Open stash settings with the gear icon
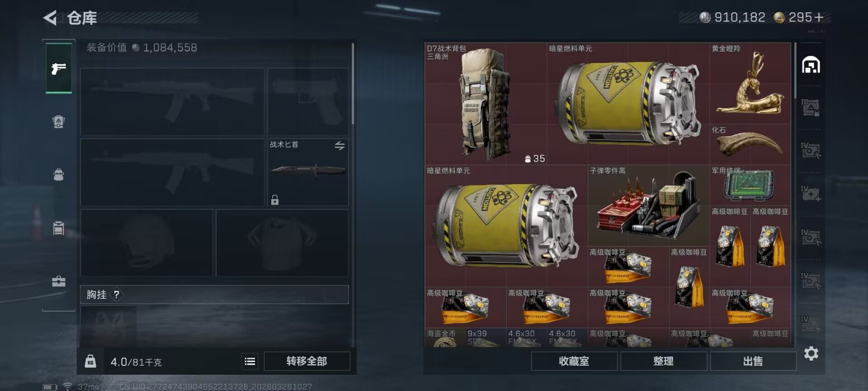 click(x=811, y=353)
